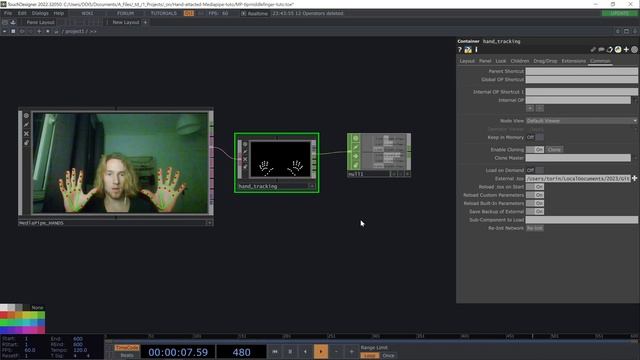The height and width of the screenshot is (360, 640).
Task: Step forward one frame with plus button
Action: tap(351, 351)
